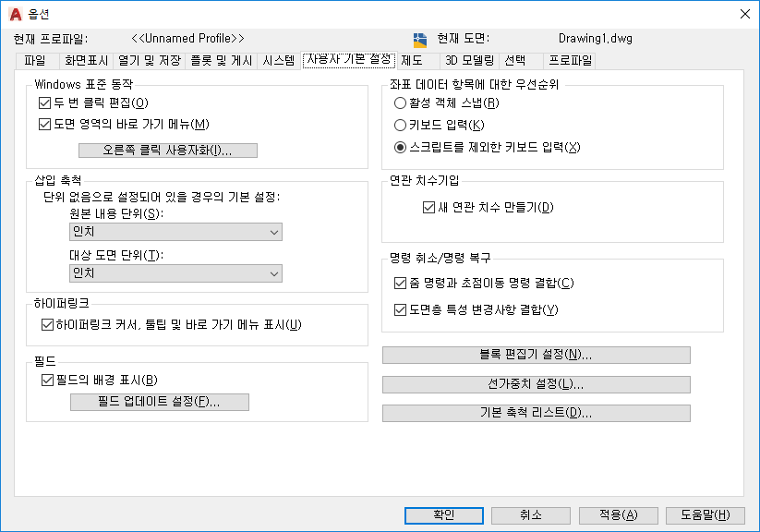Click the 선가중치 설정 button
This screenshot has width=760, height=532.
click(x=537, y=384)
